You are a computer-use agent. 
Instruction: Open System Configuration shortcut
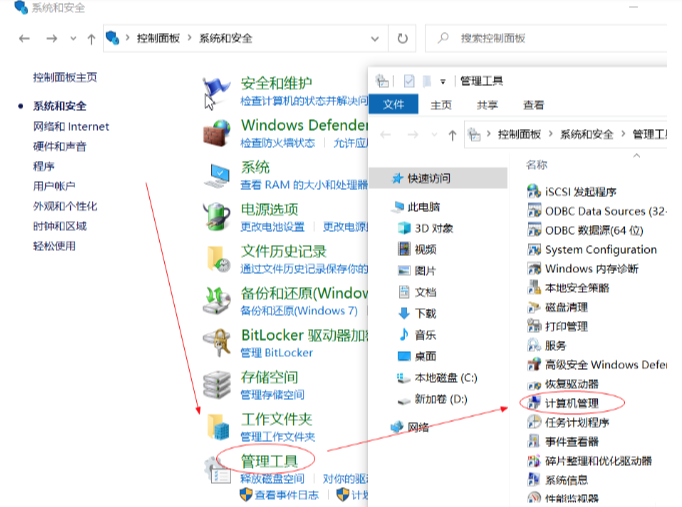[600, 250]
